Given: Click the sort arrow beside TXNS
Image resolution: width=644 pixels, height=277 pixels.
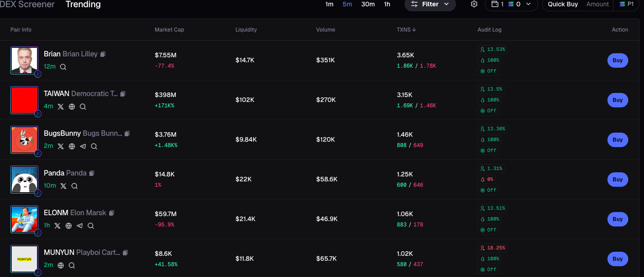Looking at the screenshot, I should [414, 30].
